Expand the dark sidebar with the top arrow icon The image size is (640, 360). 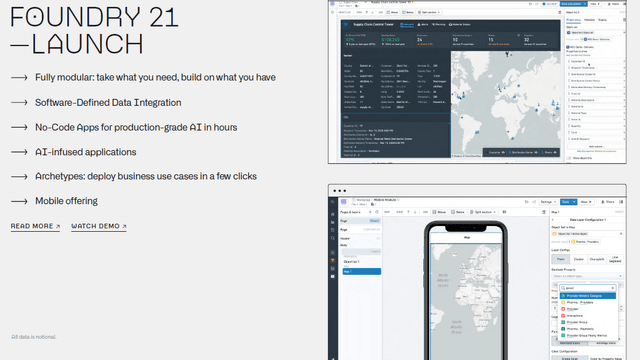333,202
